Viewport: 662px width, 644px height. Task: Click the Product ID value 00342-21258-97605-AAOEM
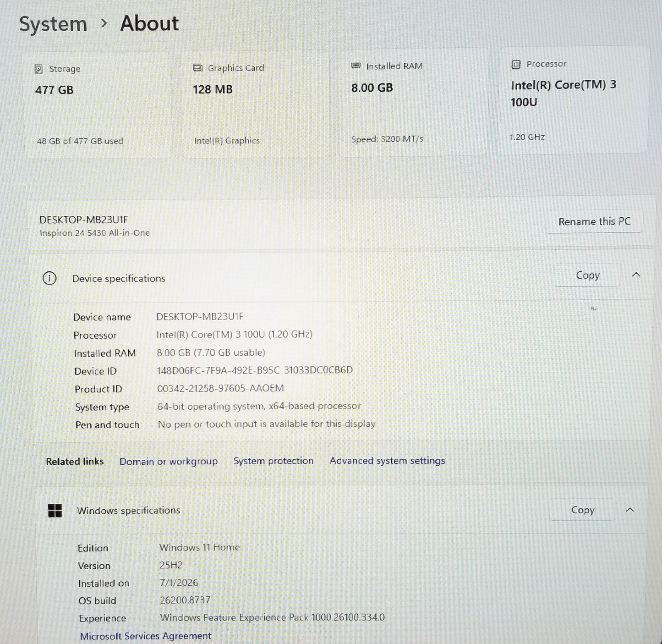220,388
